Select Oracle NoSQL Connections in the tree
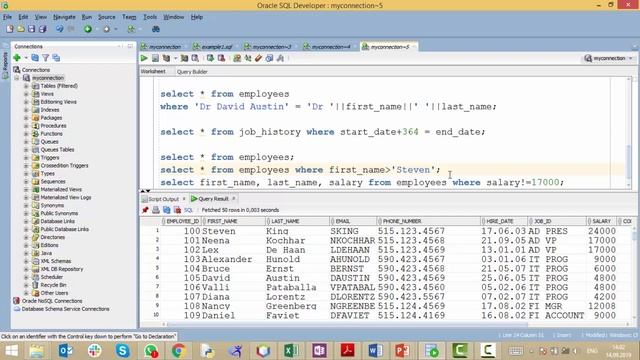Screen dimensions: 640x360 [x=52, y=301]
